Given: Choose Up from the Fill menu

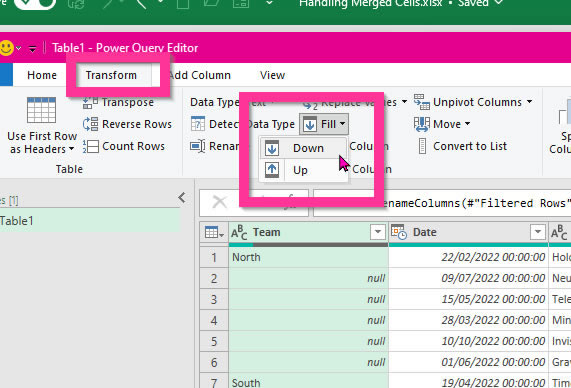Looking at the screenshot, I should 303,170.
